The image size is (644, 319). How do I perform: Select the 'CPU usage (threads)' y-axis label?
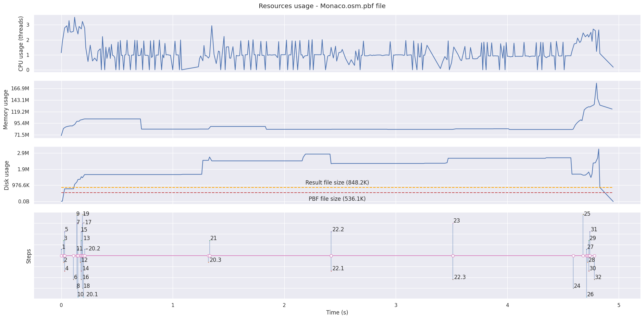21,44
